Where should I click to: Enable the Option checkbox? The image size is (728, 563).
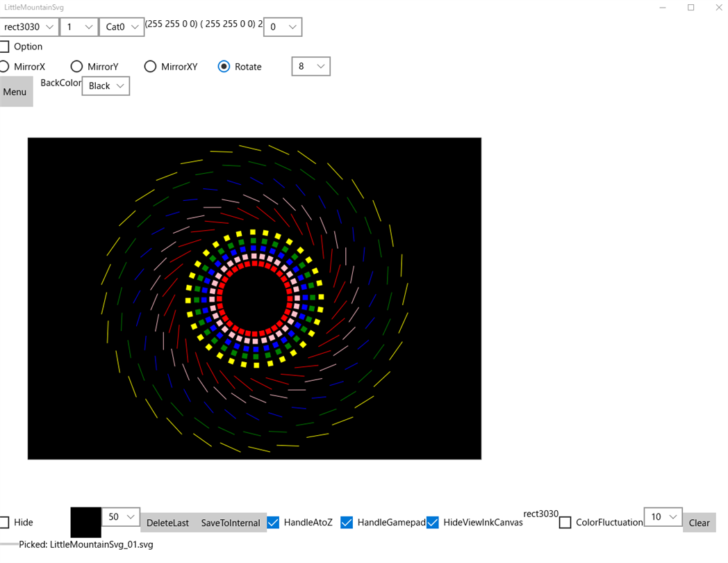pos(4,47)
